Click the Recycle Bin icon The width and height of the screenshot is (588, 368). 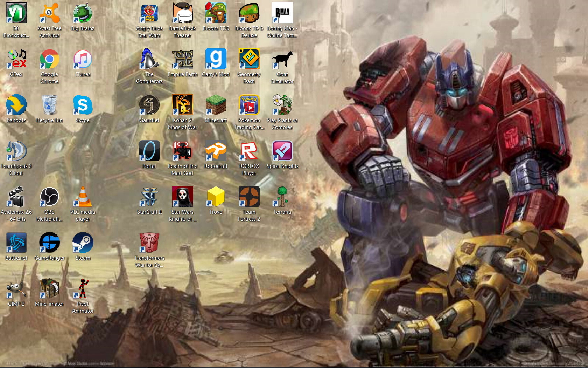click(x=49, y=105)
